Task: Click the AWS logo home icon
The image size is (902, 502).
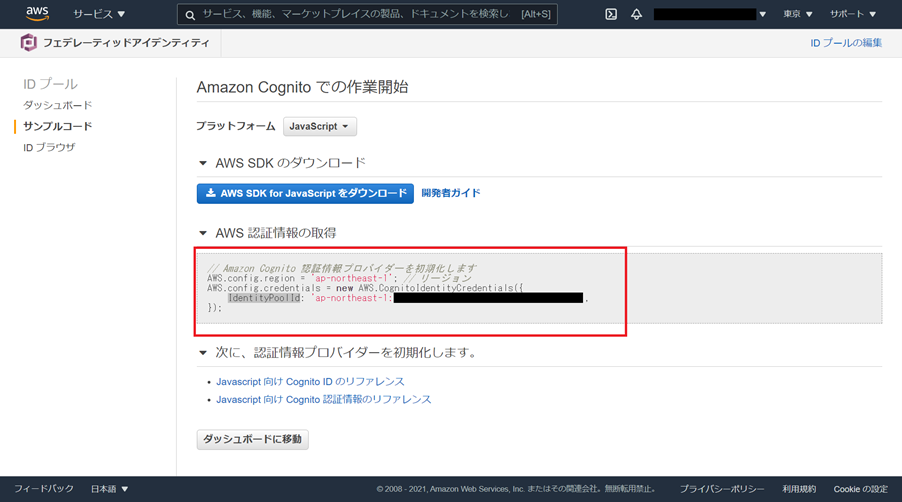Action: [37, 14]
